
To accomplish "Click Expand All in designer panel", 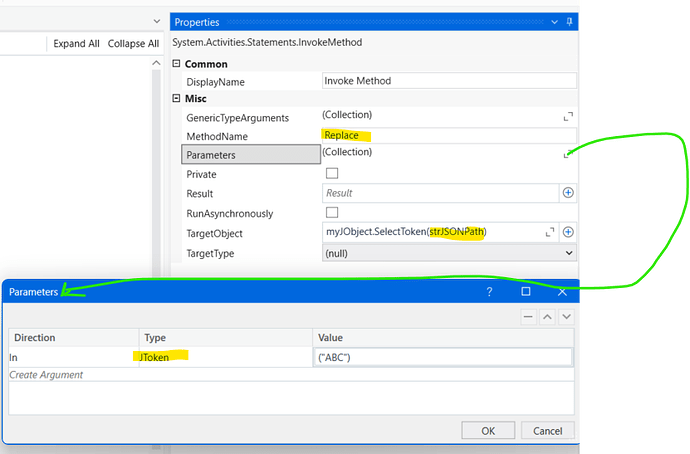I will click(76, 44).
